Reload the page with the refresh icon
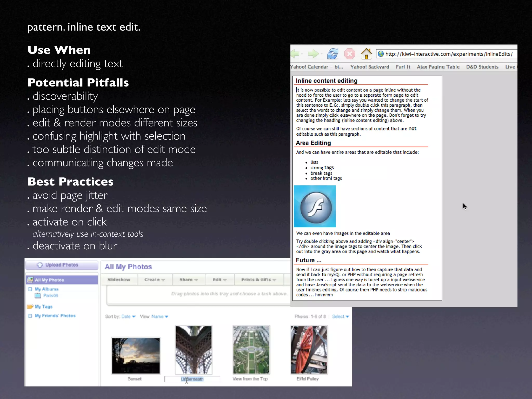The width and height of the screenshot is (532, 399). coord(332,54)
